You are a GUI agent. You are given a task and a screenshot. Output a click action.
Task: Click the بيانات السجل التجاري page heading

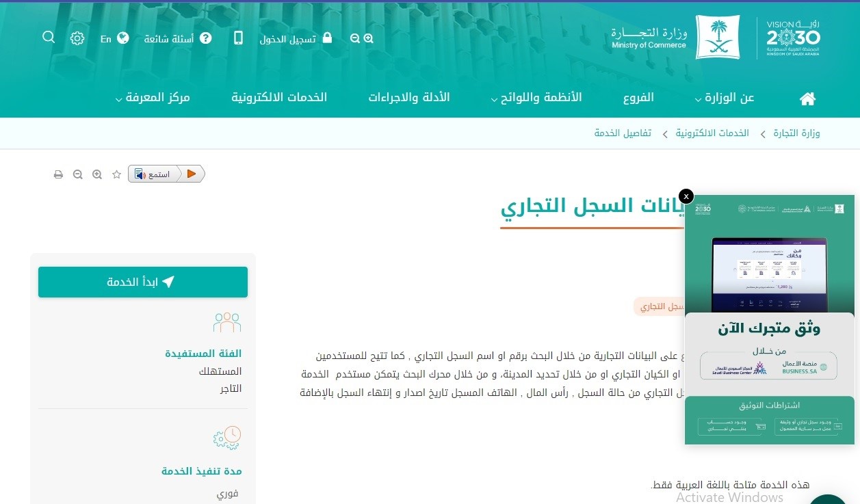[592, 205]
